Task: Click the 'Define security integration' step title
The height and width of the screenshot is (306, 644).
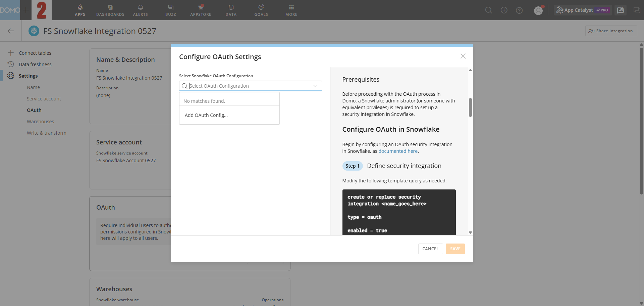Action: 404,166
